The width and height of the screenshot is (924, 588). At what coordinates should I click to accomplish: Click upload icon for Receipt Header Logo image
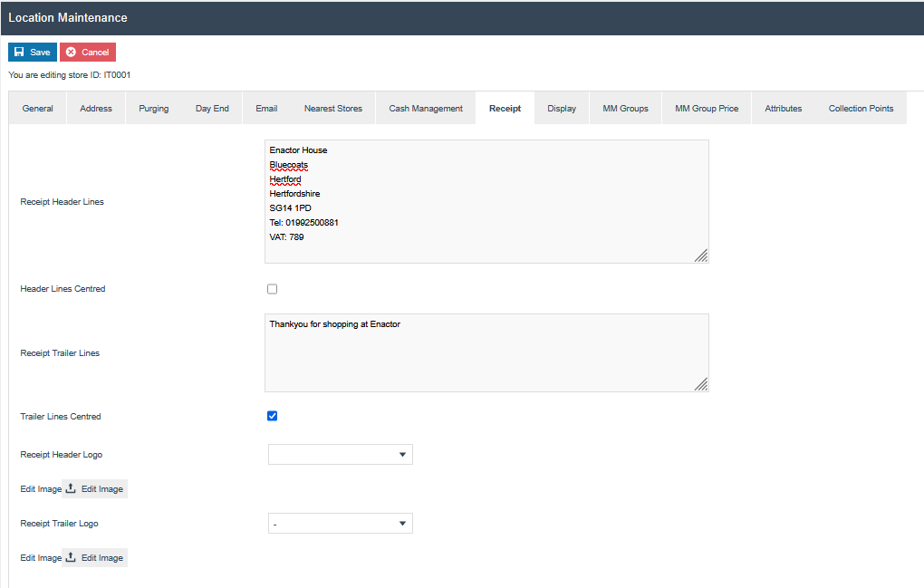click(x=71, y=489)
